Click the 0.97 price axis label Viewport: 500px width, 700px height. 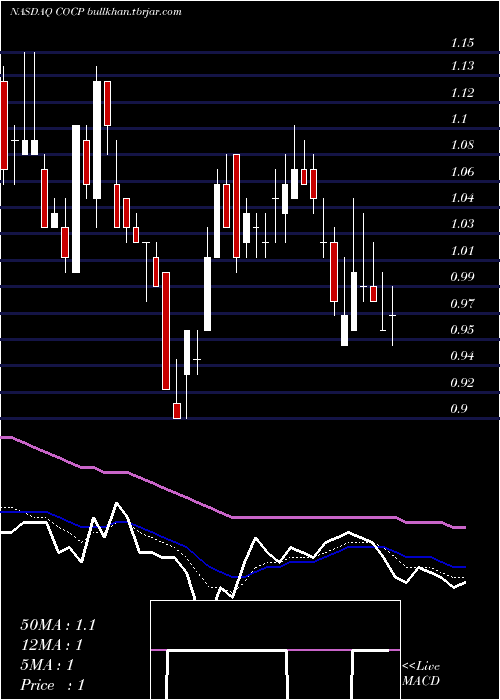462,304
